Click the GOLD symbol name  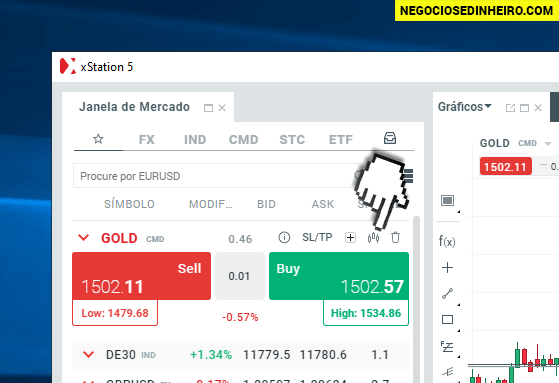coord(119,238)
